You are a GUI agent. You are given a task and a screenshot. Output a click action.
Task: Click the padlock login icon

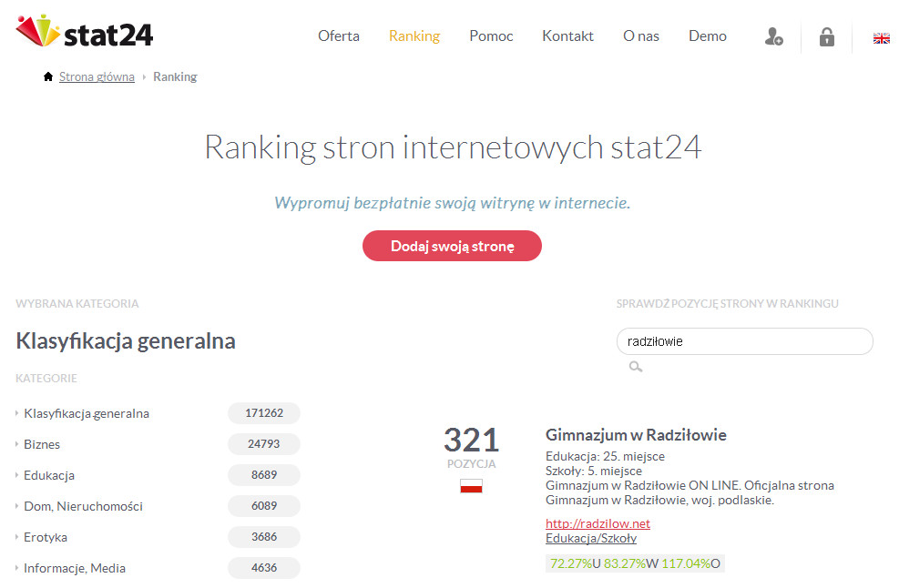[x=827, y=36]
